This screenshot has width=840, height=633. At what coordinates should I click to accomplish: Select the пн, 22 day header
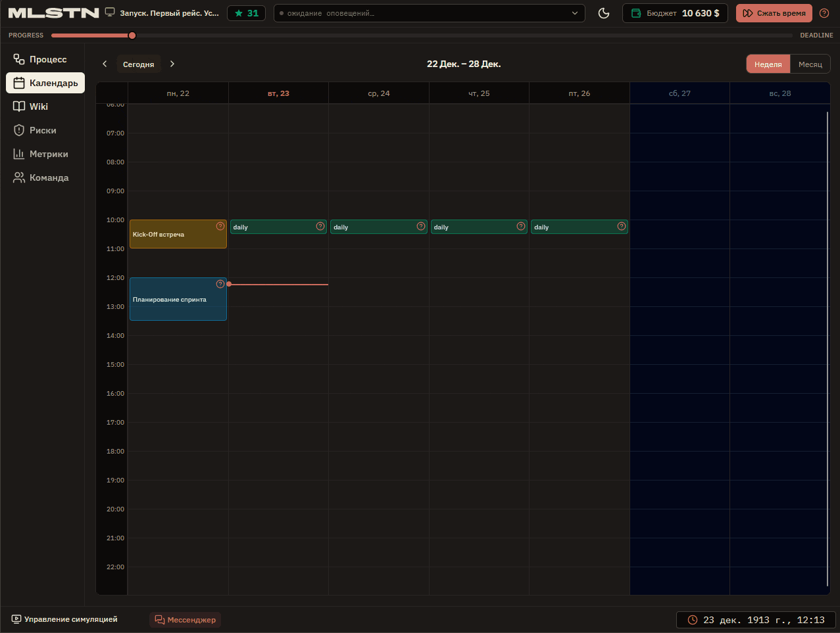178,93
